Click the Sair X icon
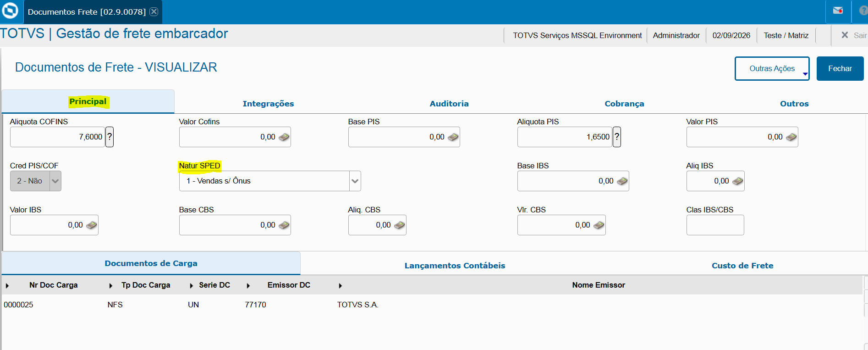 [x=845, y=35]
